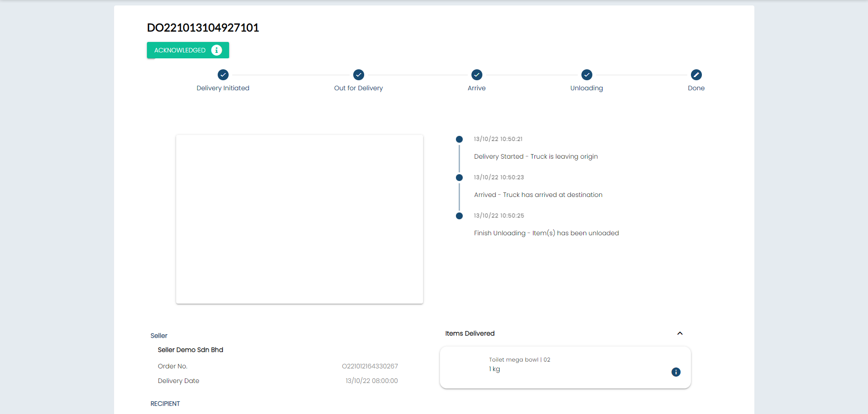Click the order number O221012164330267
Image resolution: width=868 pixels, height=414 pixels.
370,366
